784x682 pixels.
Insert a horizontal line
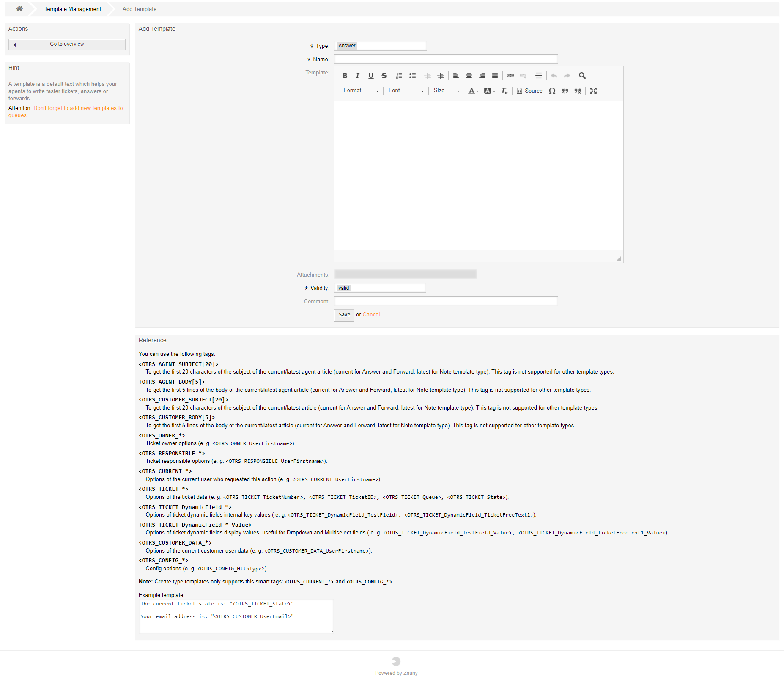click(x=538, y=76)
